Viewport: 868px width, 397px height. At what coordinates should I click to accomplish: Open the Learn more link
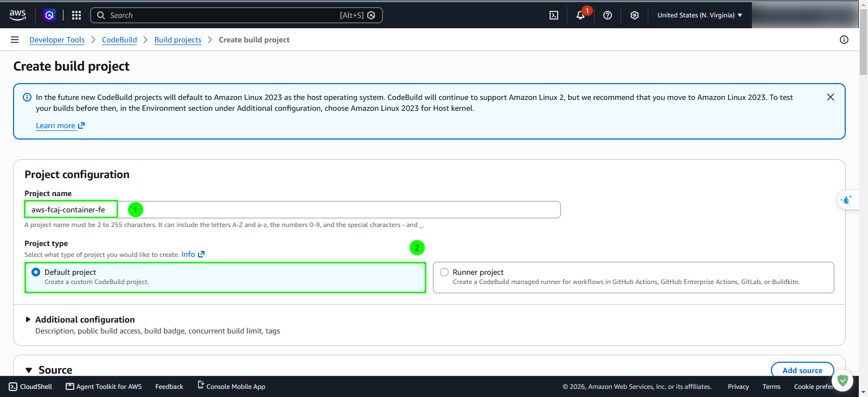60,125
